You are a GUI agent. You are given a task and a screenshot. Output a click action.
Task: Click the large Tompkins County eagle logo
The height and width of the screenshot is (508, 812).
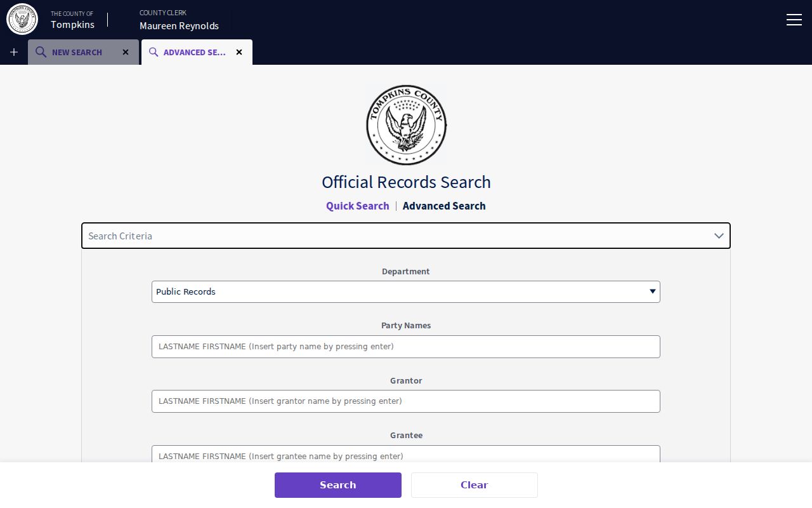pos(406,125)
